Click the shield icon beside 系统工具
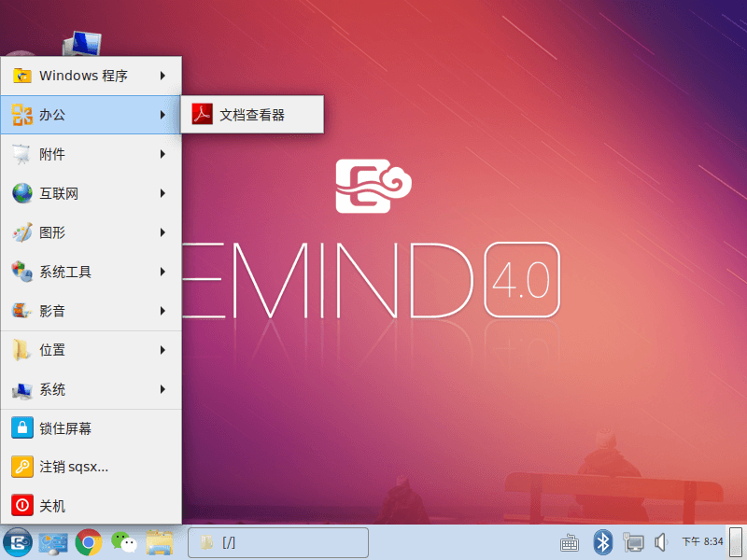 [21, 272]
